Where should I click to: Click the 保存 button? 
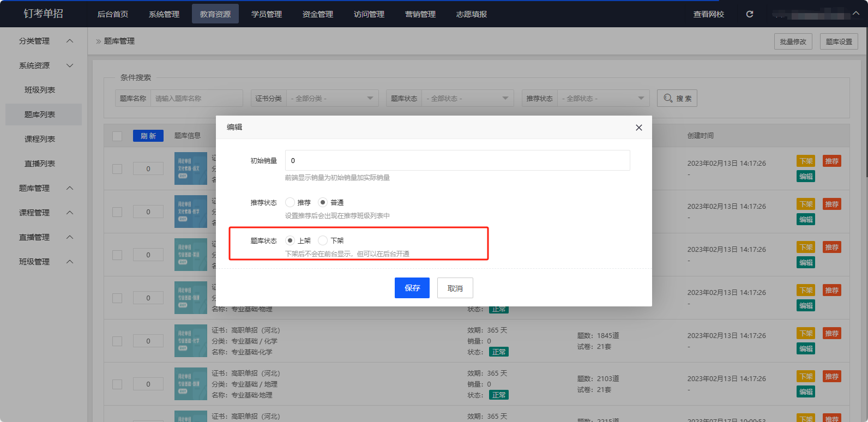(412, 288)
